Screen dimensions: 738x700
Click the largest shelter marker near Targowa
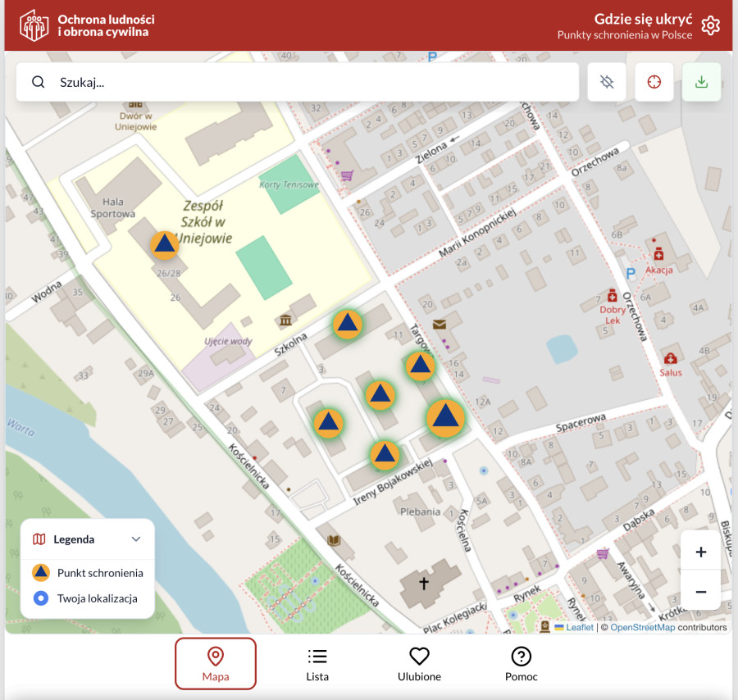(445, 417)
